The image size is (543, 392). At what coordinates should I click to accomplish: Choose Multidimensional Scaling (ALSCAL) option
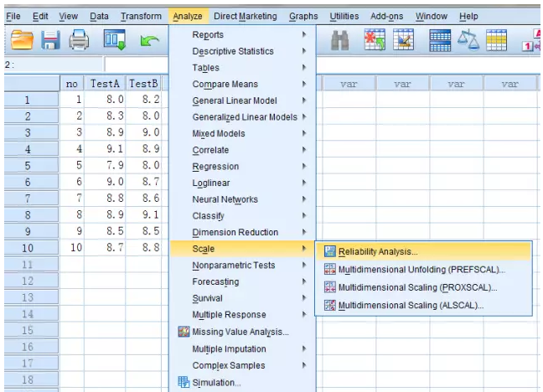(411, 306)
